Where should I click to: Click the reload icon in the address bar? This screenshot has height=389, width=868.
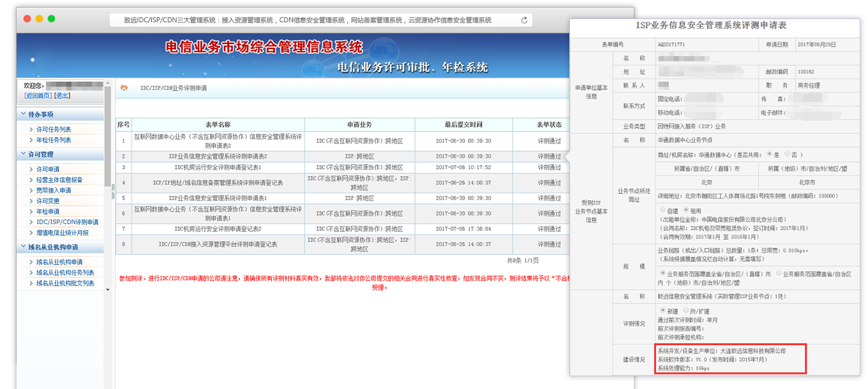click(525, 20)
